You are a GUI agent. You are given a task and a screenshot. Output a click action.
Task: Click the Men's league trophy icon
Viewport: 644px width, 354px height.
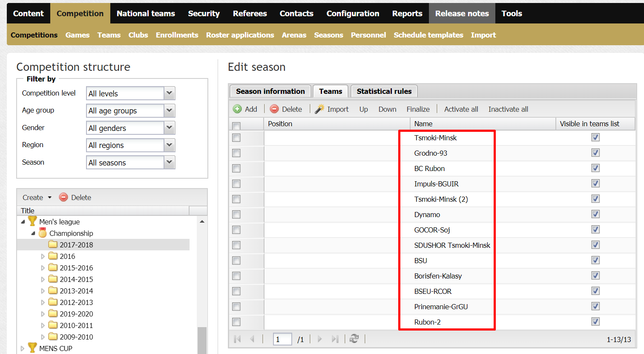[32, 221]
